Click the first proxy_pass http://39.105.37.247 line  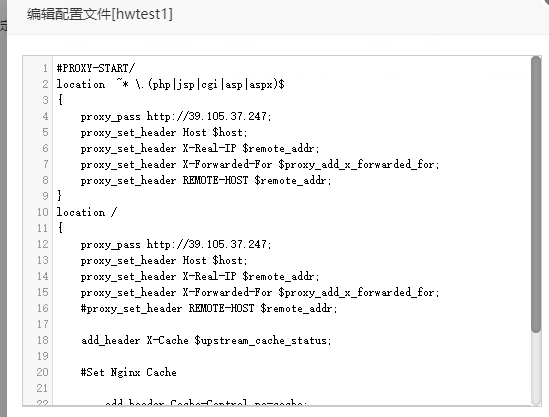coord(176,116)
